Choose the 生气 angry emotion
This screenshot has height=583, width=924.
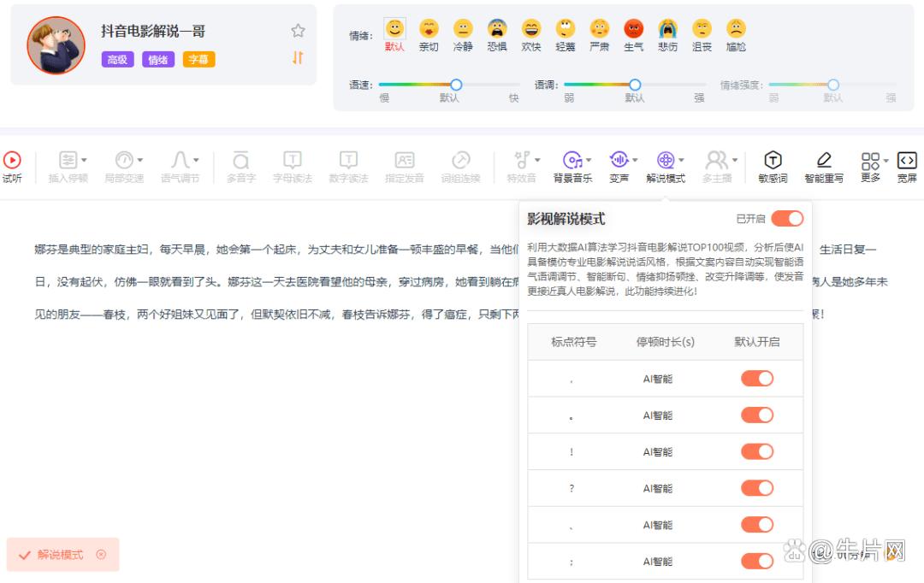coord(633,32)
